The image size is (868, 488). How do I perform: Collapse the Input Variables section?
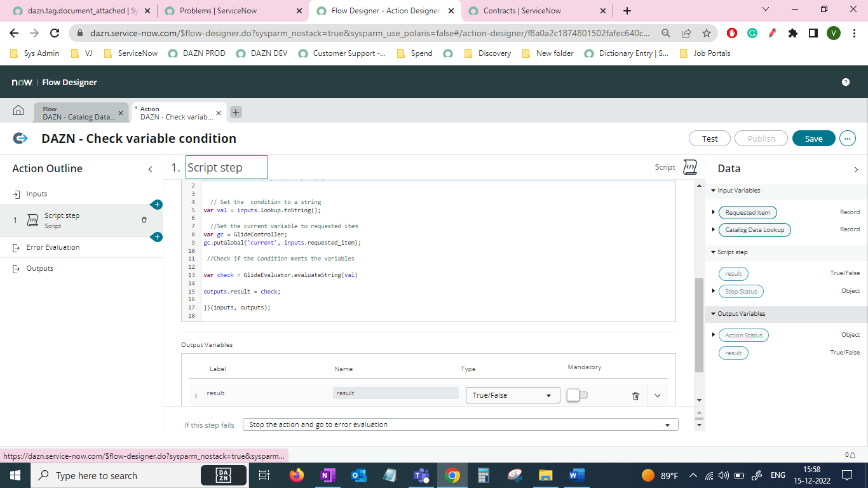[713, 191]
